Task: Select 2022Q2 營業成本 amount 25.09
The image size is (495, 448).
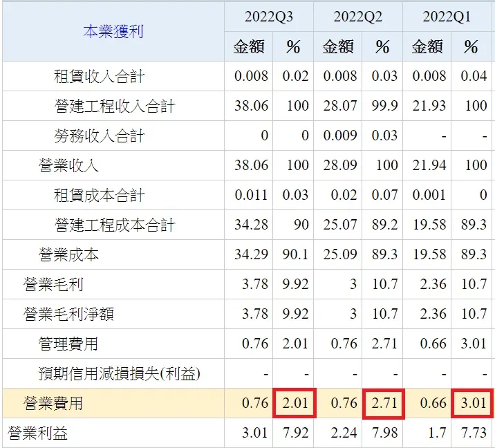Action: click(x=340, y=254)
